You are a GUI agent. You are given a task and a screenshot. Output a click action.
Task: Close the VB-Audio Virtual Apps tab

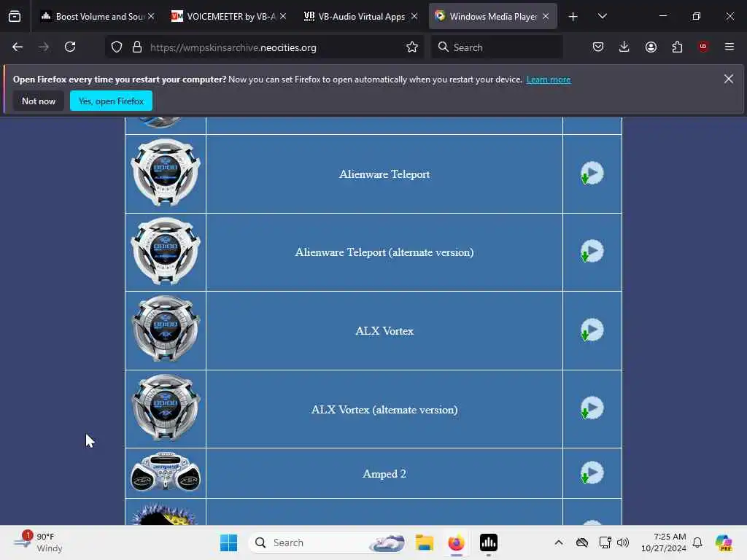pyautogui.click(x=414, y=16)
